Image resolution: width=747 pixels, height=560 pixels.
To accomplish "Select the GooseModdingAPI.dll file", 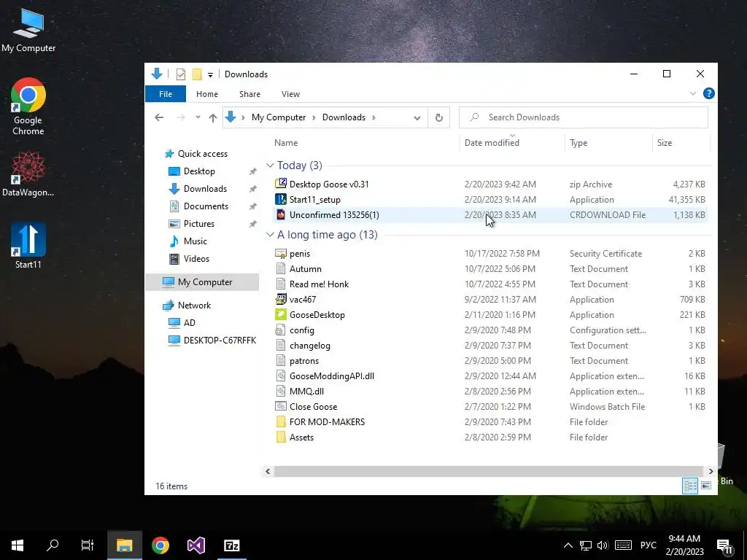I will tap(332, 376).
